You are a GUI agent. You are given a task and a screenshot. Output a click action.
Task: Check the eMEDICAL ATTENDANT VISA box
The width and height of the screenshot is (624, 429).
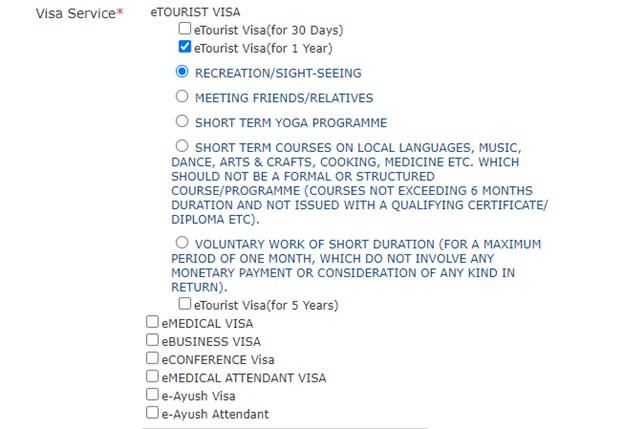[x=152, y=377]
